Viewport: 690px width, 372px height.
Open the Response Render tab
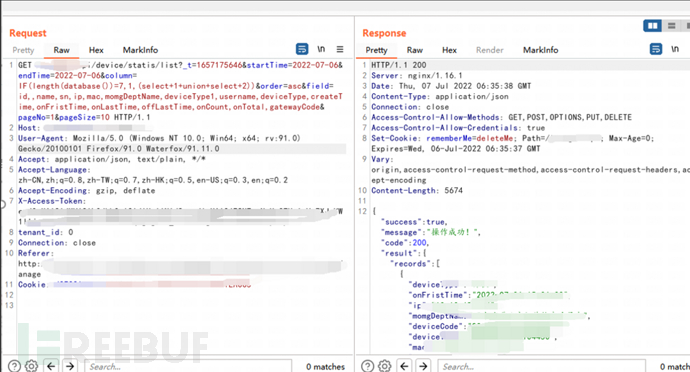click(489, 50)
